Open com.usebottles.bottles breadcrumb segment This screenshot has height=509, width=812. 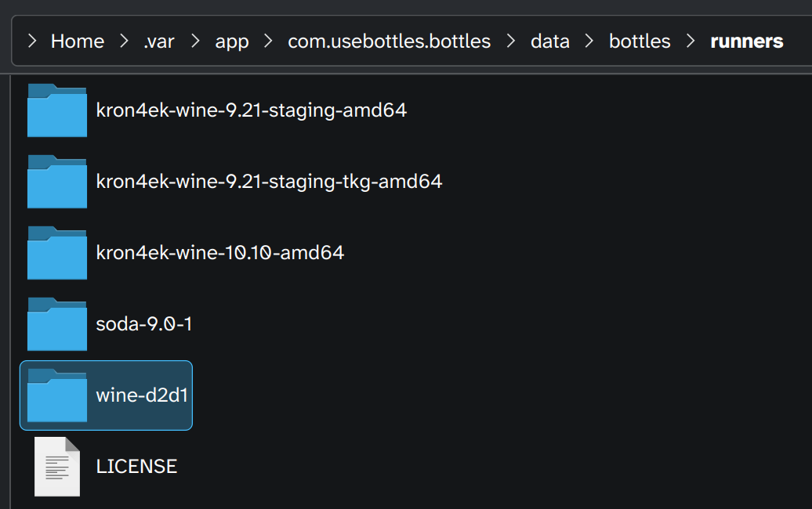click(389, 42)
